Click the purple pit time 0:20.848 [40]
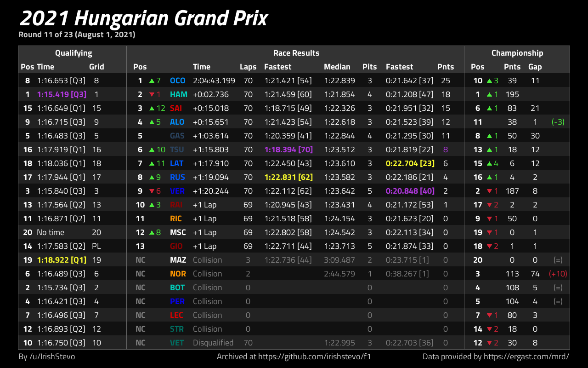 [410, 191]
